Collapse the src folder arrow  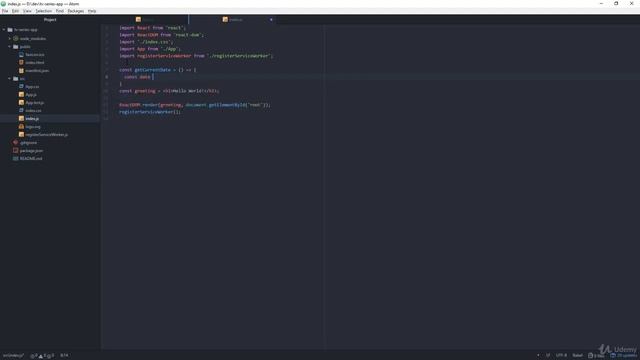pos(10,78)
